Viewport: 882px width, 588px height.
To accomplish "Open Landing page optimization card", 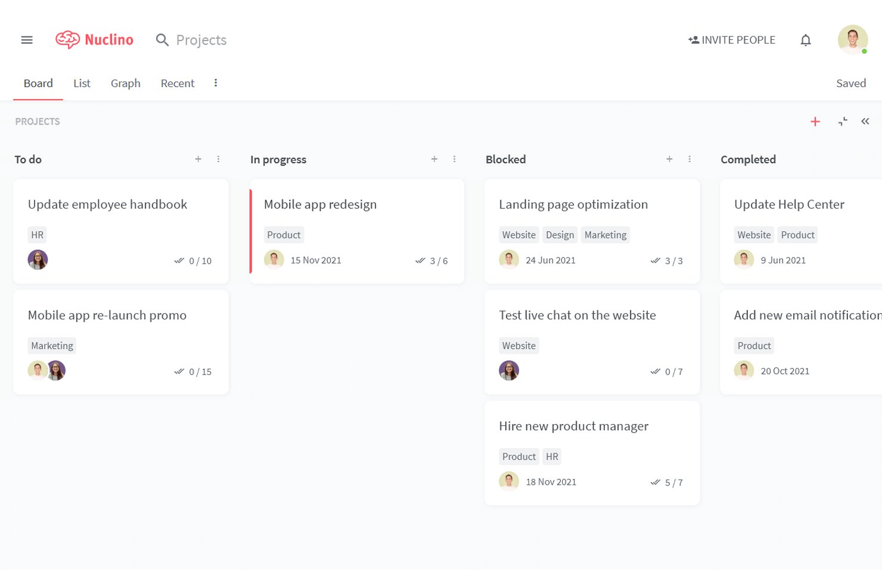I will point(592,231).
